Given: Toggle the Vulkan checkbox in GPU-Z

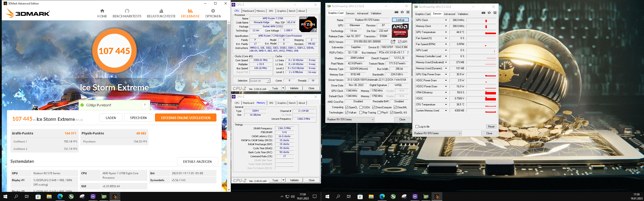Looking at the screenshot, I should (347, 113).
